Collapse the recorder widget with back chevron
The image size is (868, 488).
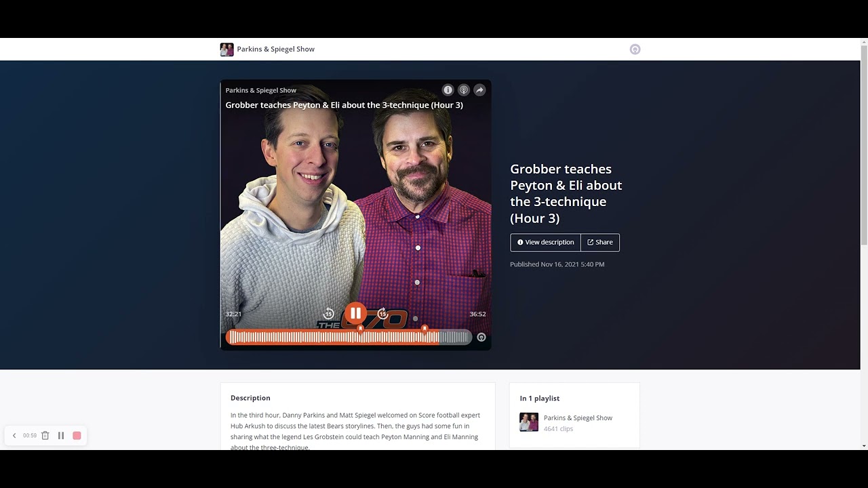pyautogui.click(x=14, y=436)
